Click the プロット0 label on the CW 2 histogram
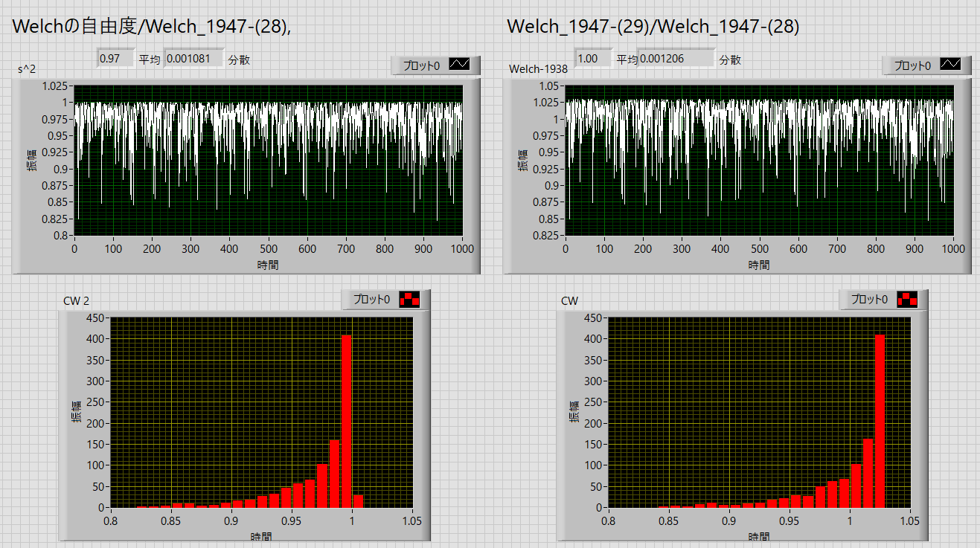Viewport: 980px width, 548px height. tap(371, 300)
